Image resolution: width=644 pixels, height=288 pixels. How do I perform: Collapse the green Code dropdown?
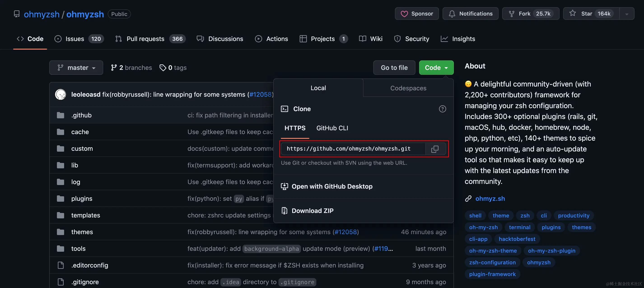(436, 68)
